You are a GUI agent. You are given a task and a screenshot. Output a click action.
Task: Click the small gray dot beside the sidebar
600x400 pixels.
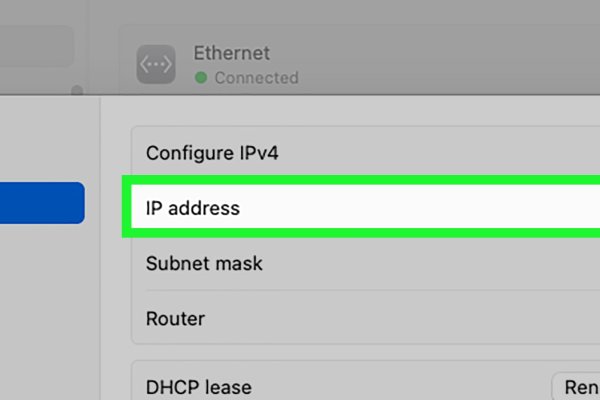click(x=78, y=91)
